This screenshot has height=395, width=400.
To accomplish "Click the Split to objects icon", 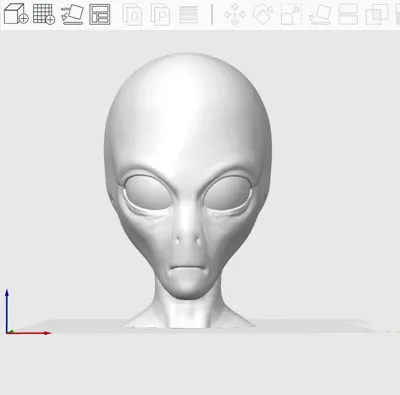I will [132, 14].
